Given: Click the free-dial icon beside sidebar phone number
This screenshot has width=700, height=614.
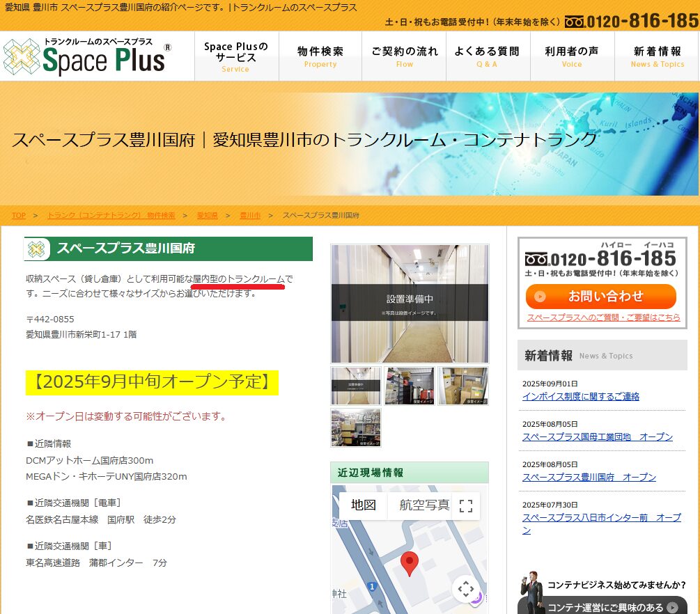Looking at the screenshot, I should (536, 259).
